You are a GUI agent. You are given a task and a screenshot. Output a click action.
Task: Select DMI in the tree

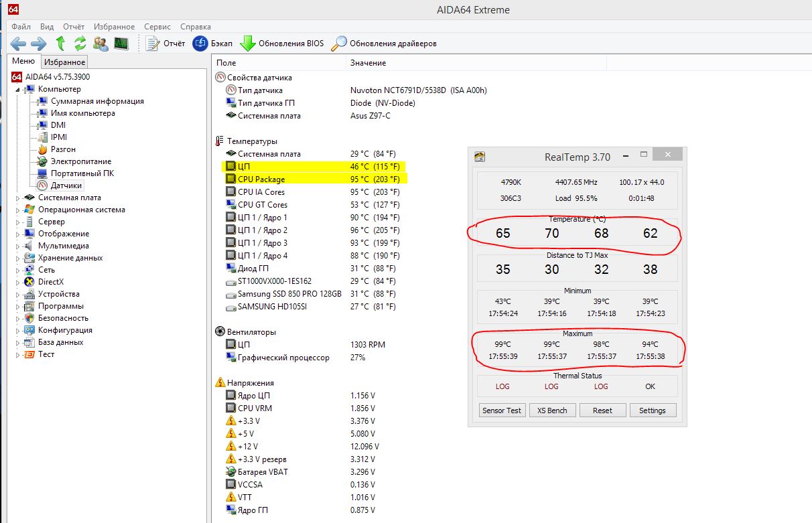pos(58,125)
